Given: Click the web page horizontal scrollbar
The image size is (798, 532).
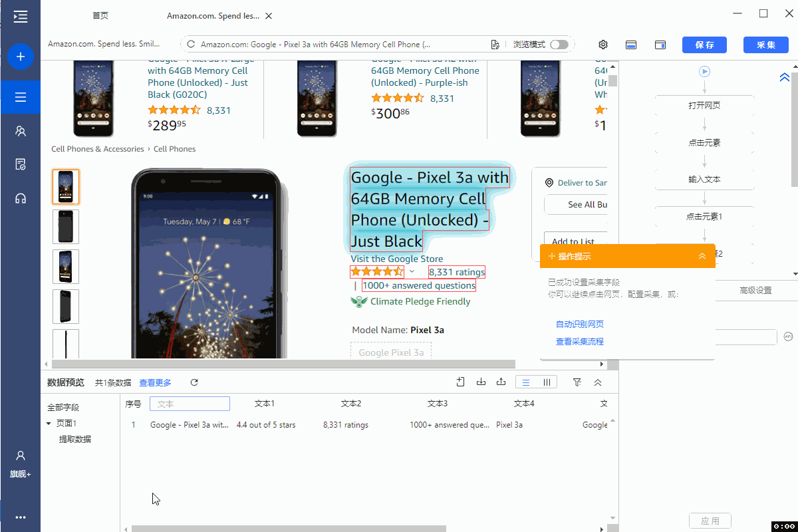Looking at the screenshot, I should (284, 364).
